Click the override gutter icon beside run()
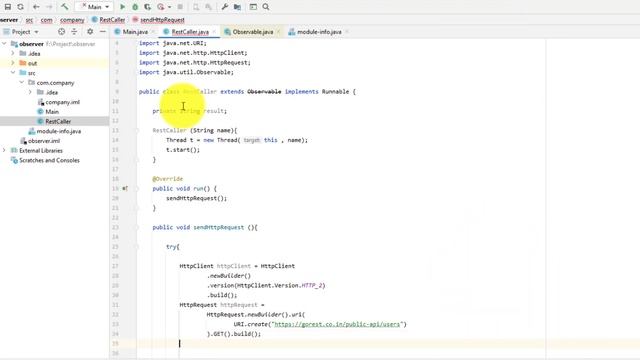 [125, 189]
